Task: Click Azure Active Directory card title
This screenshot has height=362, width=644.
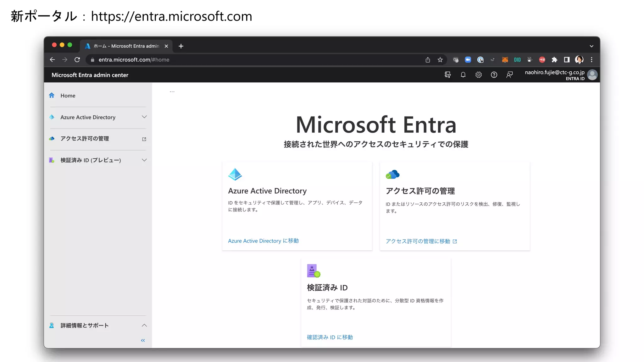Action: pos(267,191)
